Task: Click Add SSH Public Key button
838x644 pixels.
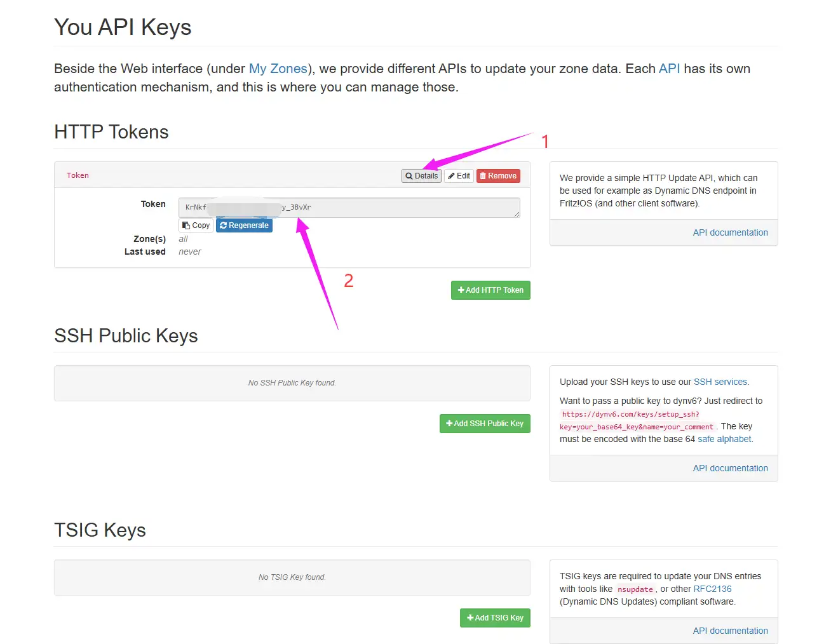Action: [x=485, y=424]
